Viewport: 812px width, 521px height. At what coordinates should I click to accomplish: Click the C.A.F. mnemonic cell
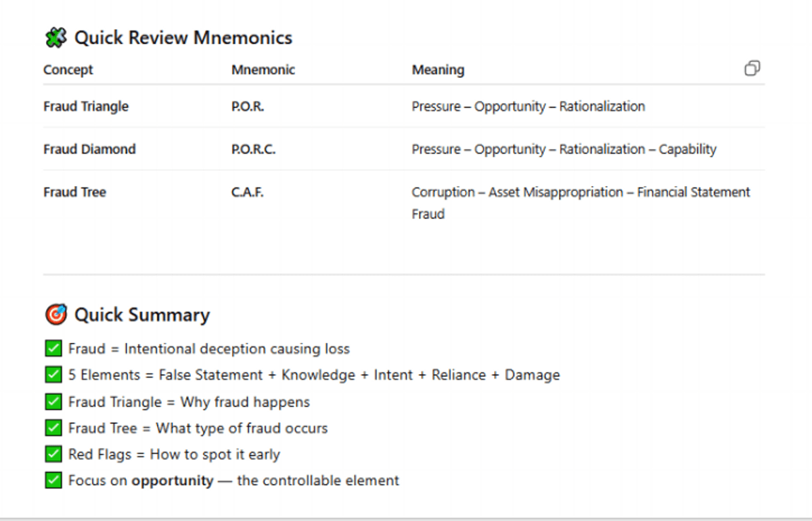(247, 193)
